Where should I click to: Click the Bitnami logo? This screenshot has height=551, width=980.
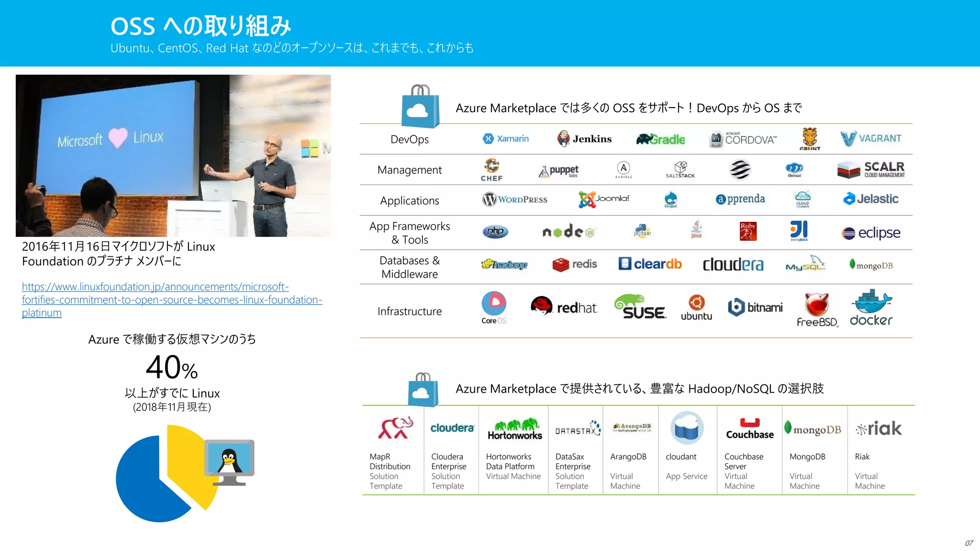(x=755, y=307)
